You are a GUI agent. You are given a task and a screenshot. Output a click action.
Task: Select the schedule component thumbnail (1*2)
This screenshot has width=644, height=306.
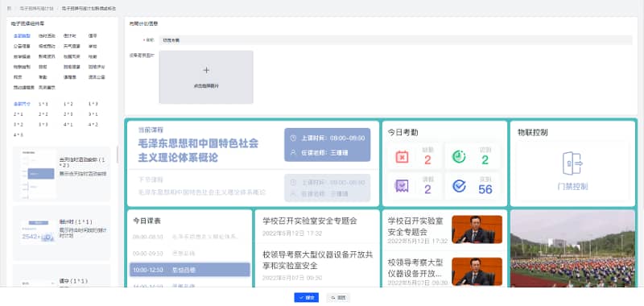38,174
